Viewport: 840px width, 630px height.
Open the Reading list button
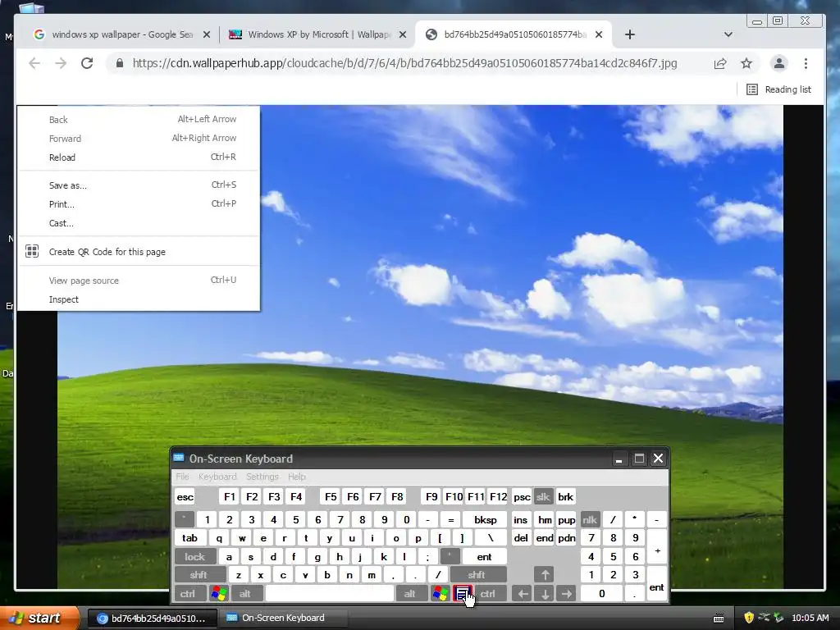[x=778, y=89]
